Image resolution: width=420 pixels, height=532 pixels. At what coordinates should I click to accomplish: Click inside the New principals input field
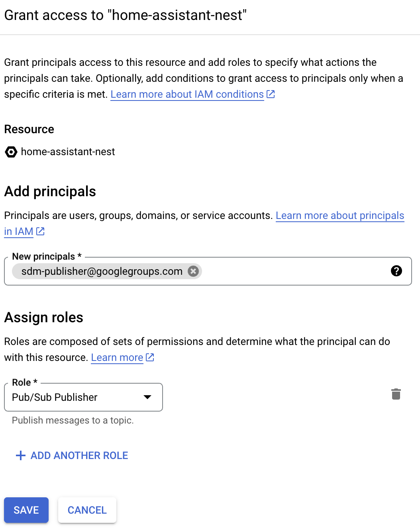point(279,271)
